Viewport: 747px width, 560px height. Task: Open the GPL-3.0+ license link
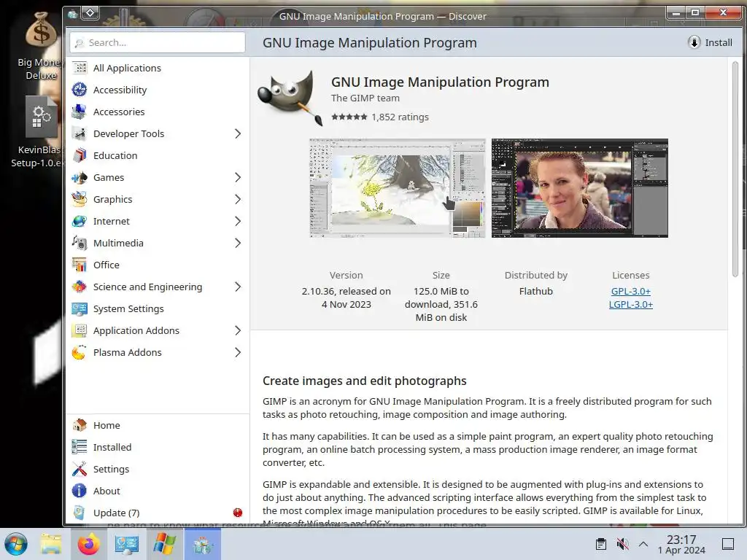pos(631,291)
